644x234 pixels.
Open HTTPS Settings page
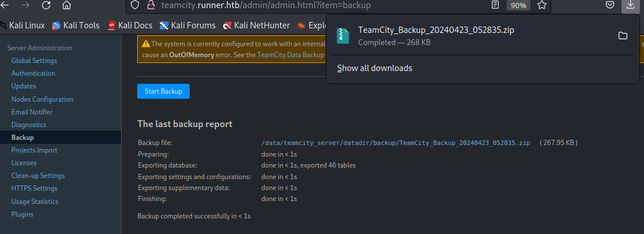point(35,188)
